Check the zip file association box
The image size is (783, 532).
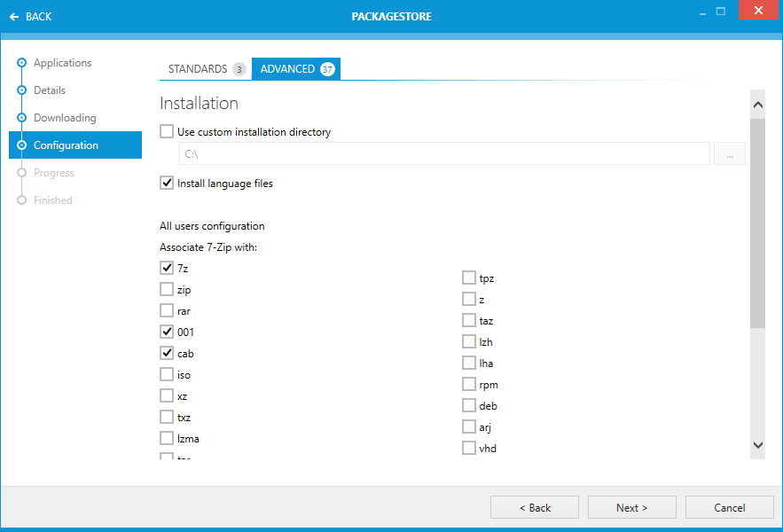coord(167,289)
